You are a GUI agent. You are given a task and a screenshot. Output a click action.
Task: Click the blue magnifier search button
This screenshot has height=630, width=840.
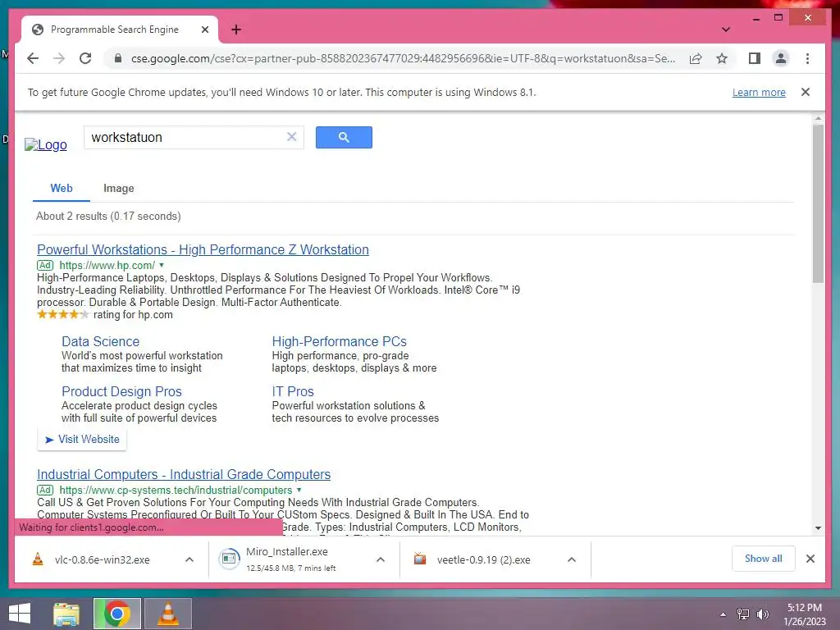[x=344, y=137]
